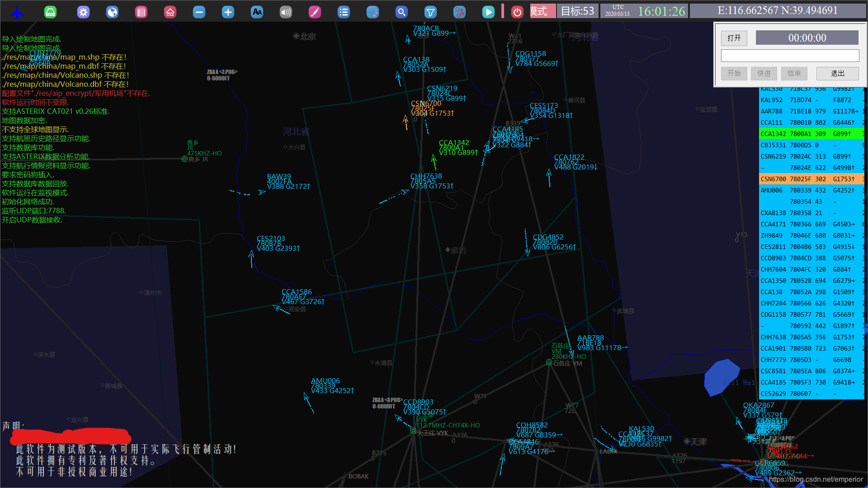Open the funnel filter icon
The width and height of the screenshot is (868, 488).
(430, 12)
